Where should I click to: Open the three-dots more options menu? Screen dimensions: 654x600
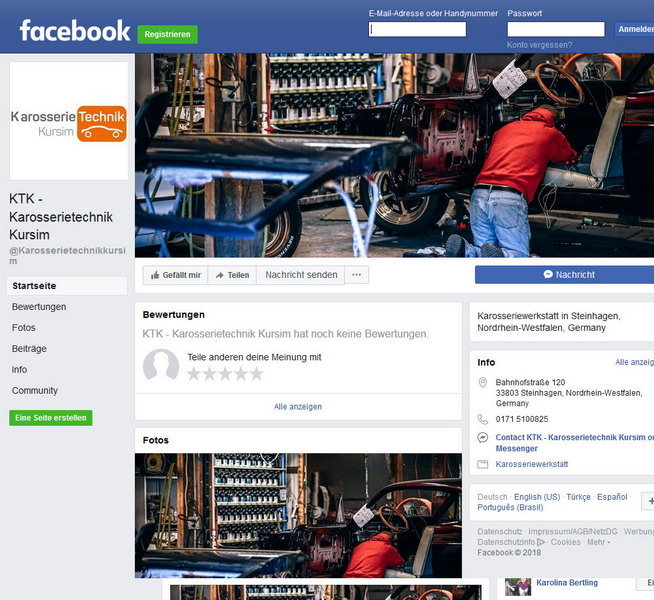click(x=357, y=275)
